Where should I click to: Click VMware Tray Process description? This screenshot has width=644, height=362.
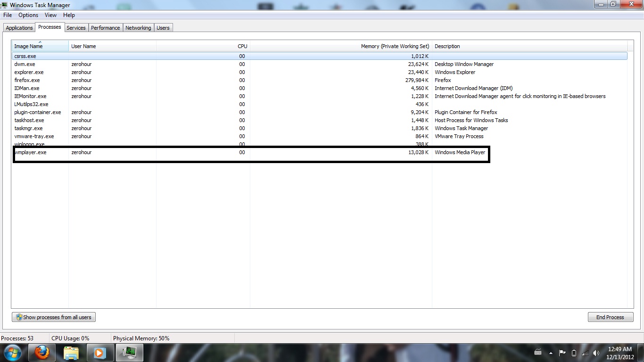[x=459, y=136]
